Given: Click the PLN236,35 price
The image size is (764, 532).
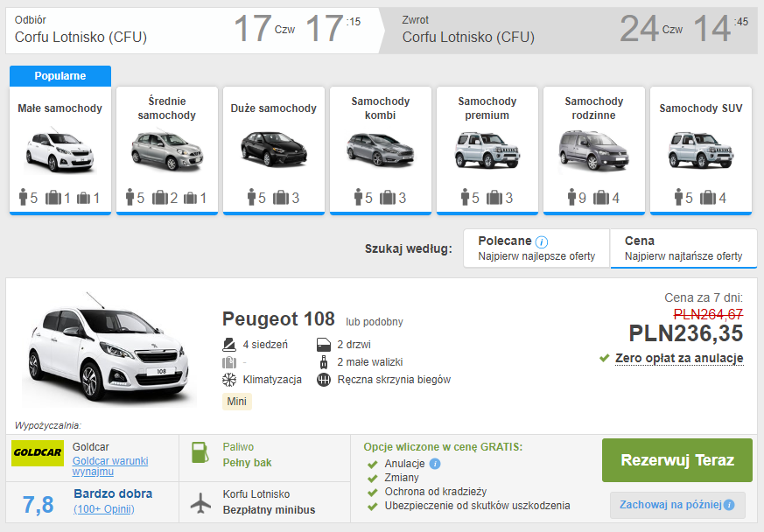Looking at the screenshot, I should point(685,333).
